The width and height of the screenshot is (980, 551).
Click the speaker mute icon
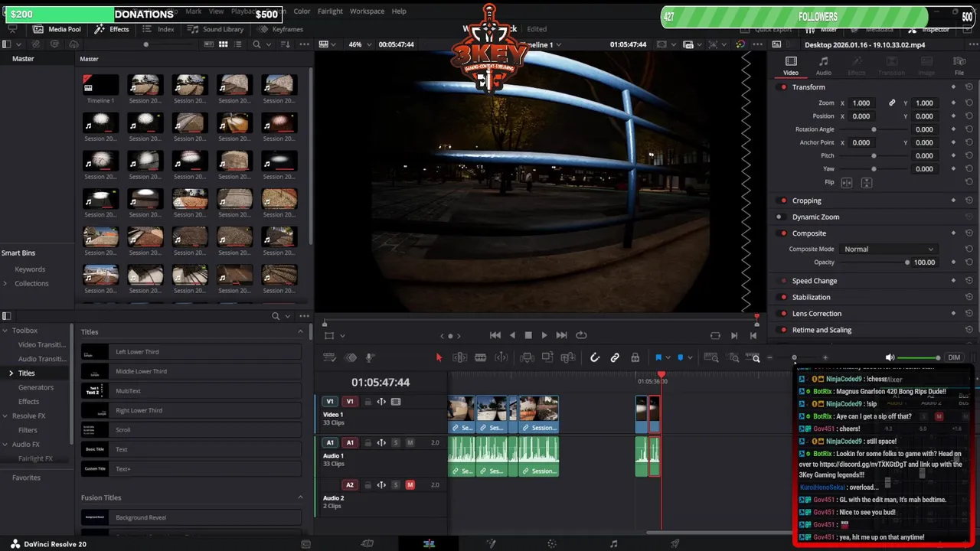(x=890, y=357)
